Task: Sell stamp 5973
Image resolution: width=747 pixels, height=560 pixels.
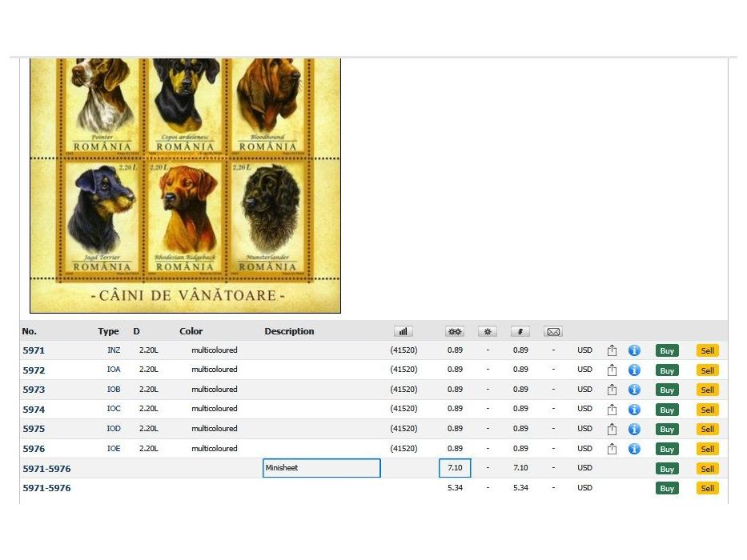Action: tap(708, 390)
